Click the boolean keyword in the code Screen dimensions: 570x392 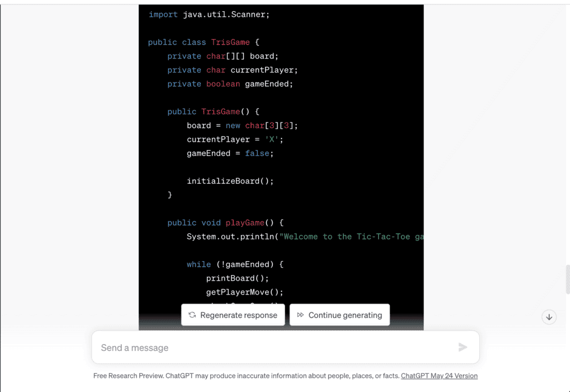tap(223, 84)
